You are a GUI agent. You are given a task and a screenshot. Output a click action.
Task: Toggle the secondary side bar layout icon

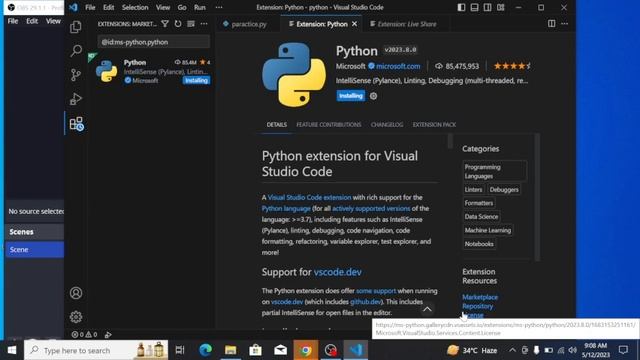487,7
